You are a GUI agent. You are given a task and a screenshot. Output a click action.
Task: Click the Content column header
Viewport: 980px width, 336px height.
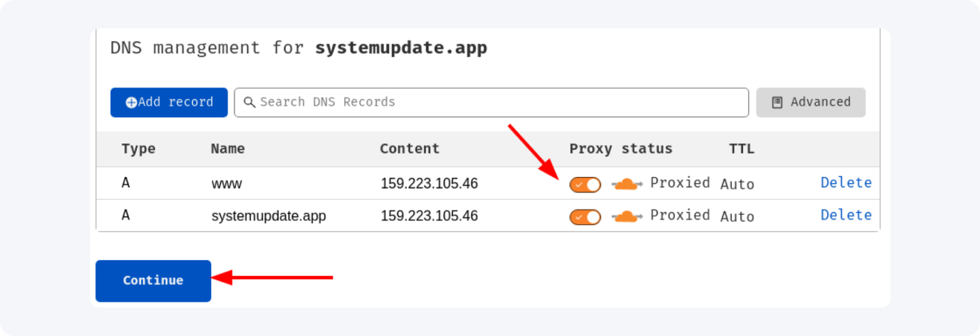point(410,149)
